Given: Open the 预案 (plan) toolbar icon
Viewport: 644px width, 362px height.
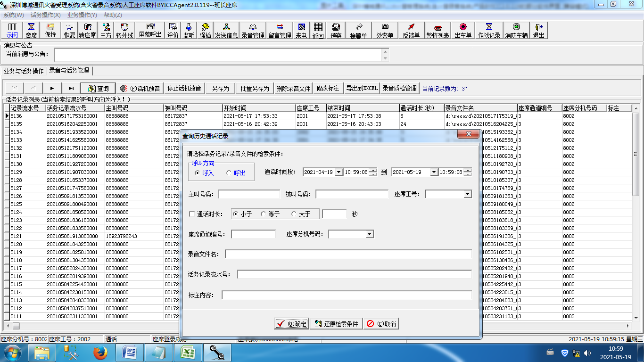Looking at the screenshot, I should (x=336, y=31).
